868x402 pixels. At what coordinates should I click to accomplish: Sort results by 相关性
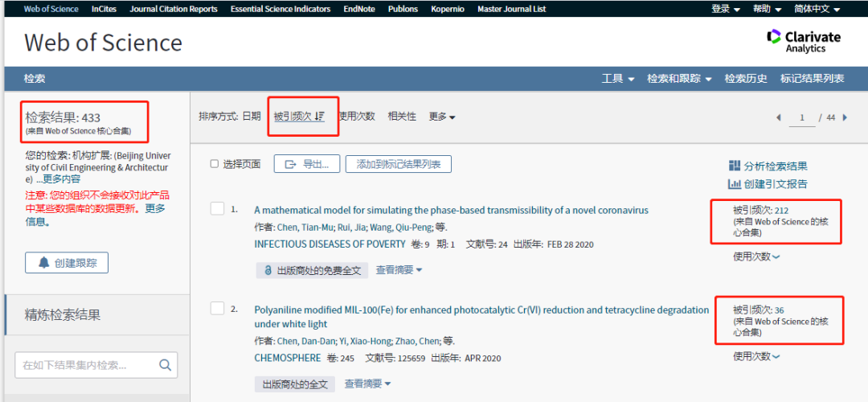402,117
